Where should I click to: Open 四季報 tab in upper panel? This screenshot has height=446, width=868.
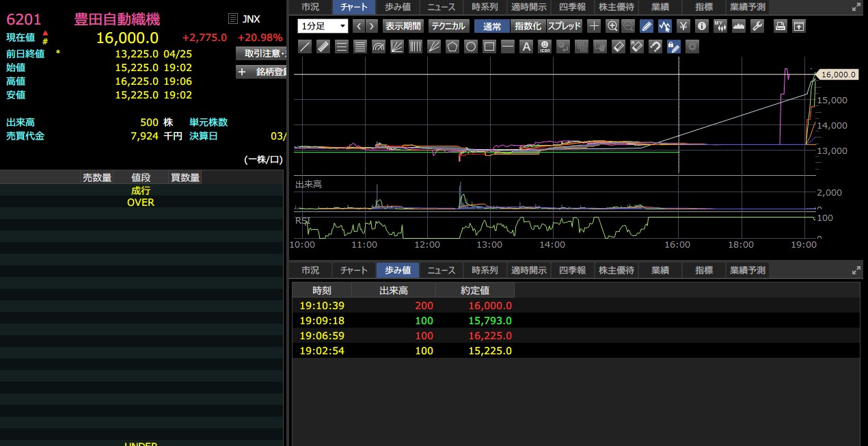point(573,7)
